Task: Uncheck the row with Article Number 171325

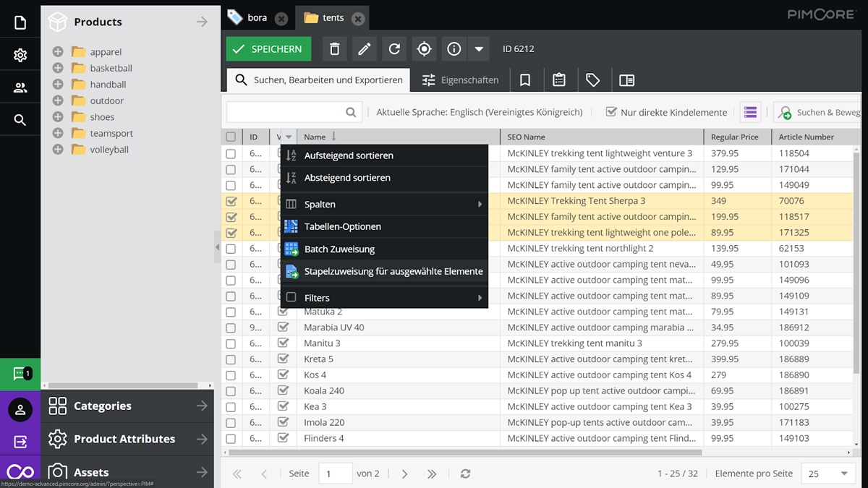Action: click(231, 233)
